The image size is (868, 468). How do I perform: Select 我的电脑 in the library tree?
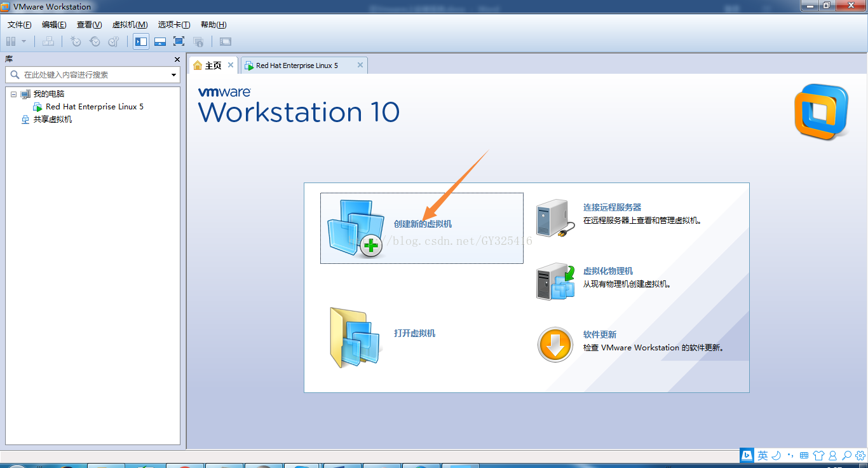click(49, 94)
